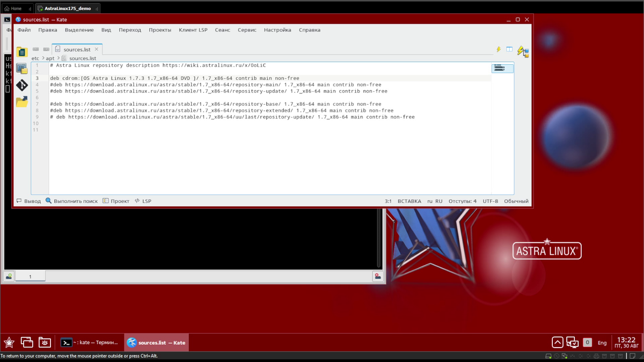Select the Home tab in VM viewer
The height and width of the screenshot is (362, 644).
(16, 9)
